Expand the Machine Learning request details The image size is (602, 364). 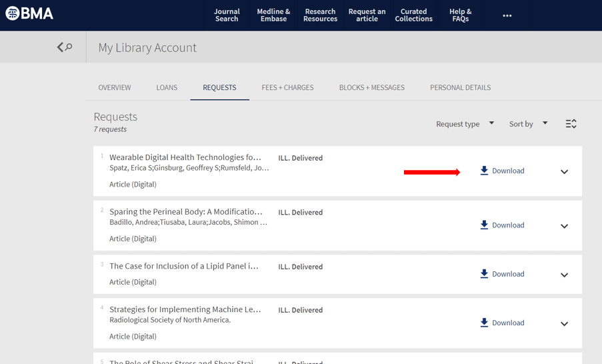click(x=564, y=324)
